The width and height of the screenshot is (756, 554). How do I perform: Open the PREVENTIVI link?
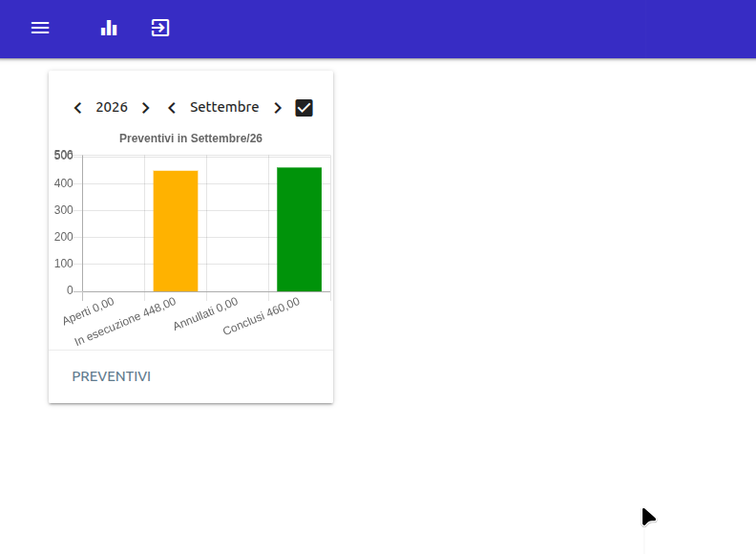(112, 376)
